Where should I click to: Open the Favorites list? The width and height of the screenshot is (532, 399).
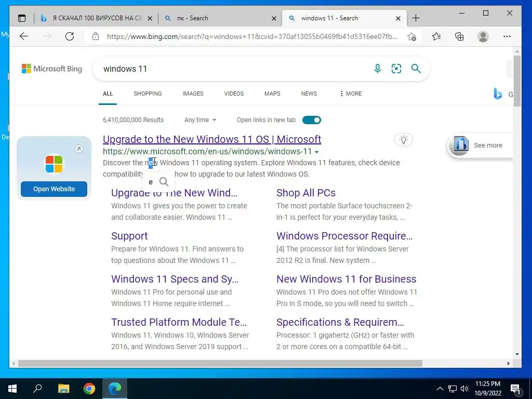click(436, 36)
